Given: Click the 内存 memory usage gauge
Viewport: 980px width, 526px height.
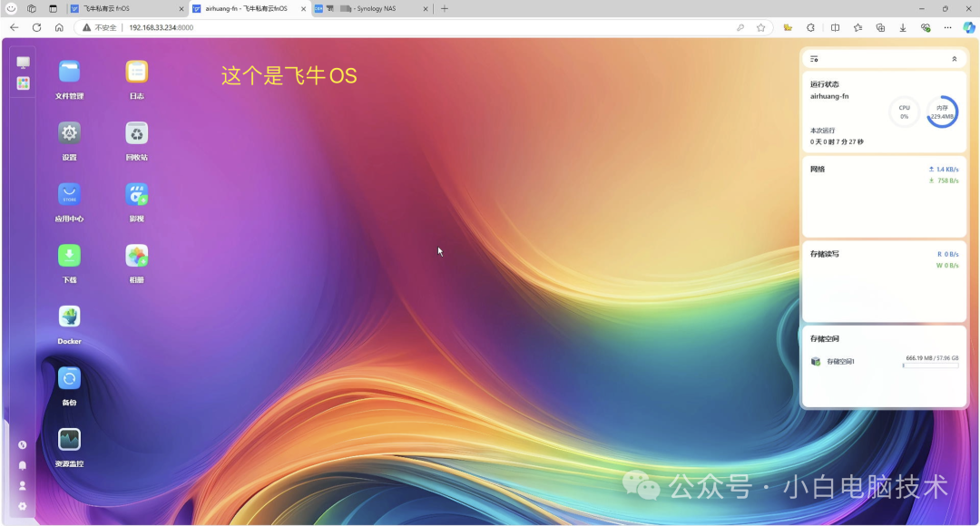Looking at the screenshot, I should (942, 112).
